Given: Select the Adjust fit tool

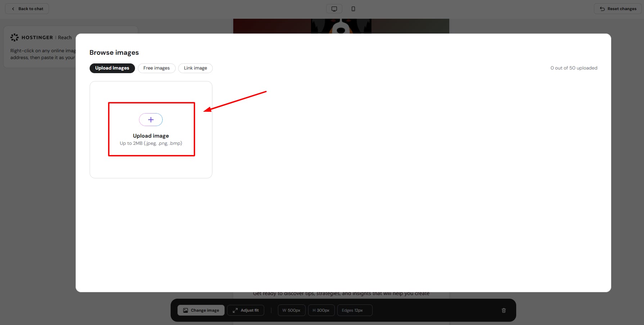Looking at the screenshot, I should (246, 310).
